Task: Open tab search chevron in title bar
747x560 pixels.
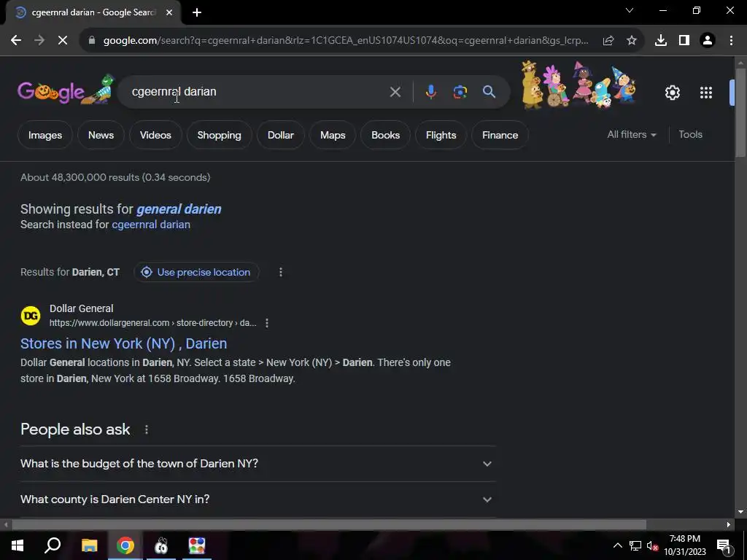Action: pyautogui.click(x=630, y=10)
